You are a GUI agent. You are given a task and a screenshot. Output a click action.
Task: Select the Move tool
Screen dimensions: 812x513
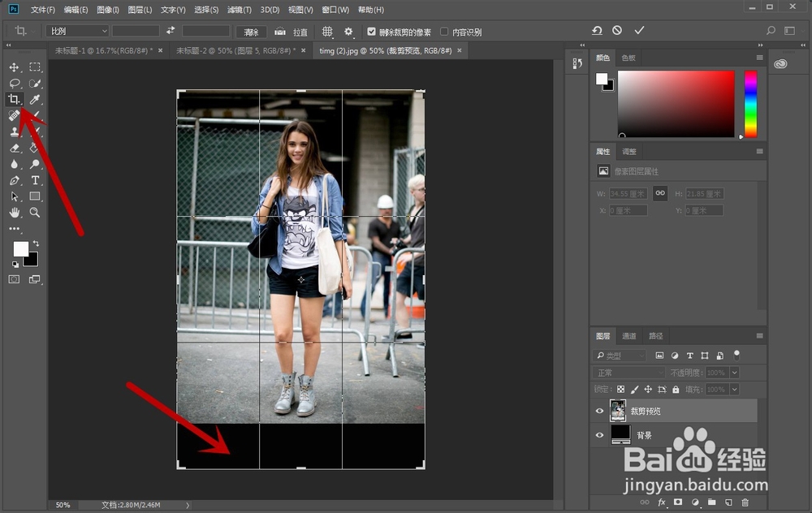point(15,67)
